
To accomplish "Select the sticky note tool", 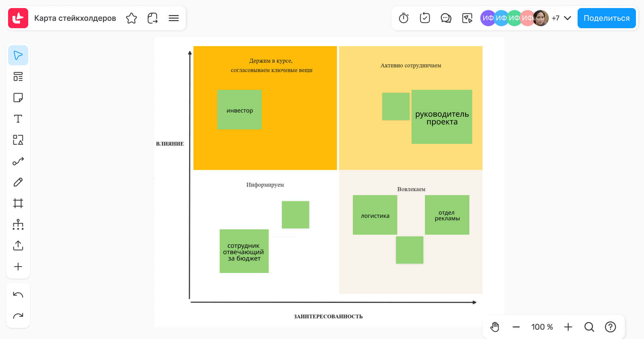I will [18, 98].
